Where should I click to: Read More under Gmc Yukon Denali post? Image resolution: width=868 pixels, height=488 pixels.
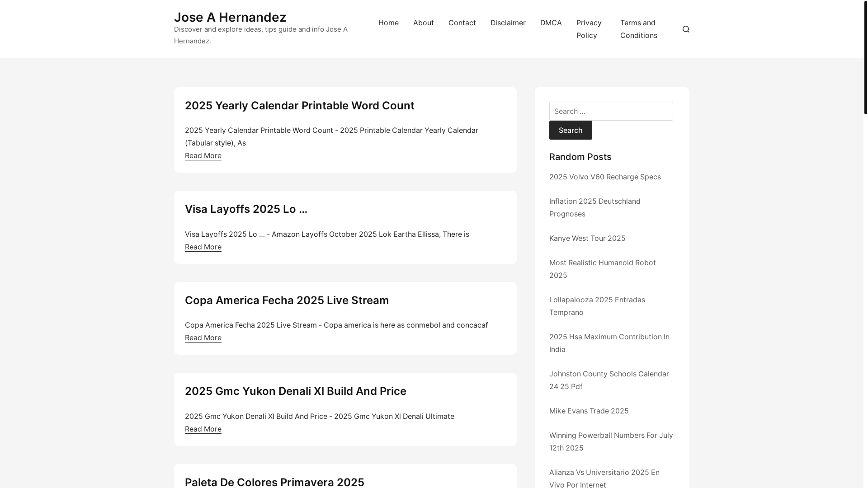pos(203,429)
